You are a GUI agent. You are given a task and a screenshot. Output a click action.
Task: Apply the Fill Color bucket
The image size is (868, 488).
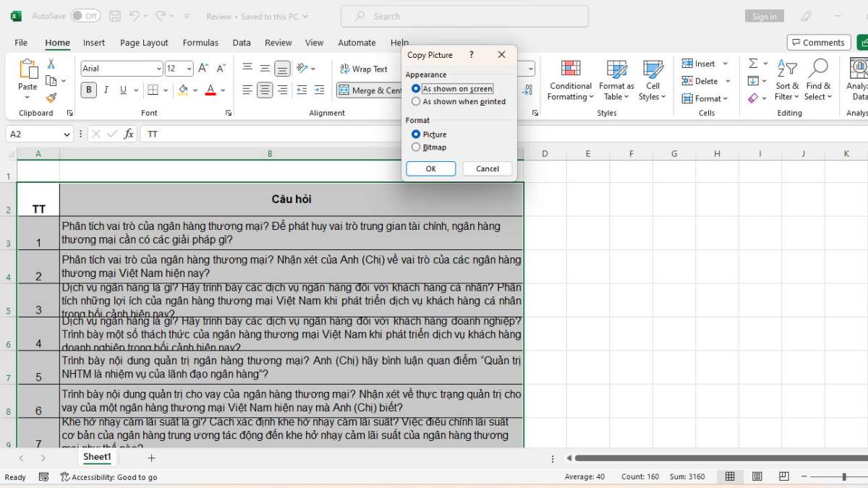tap(183, 90)
